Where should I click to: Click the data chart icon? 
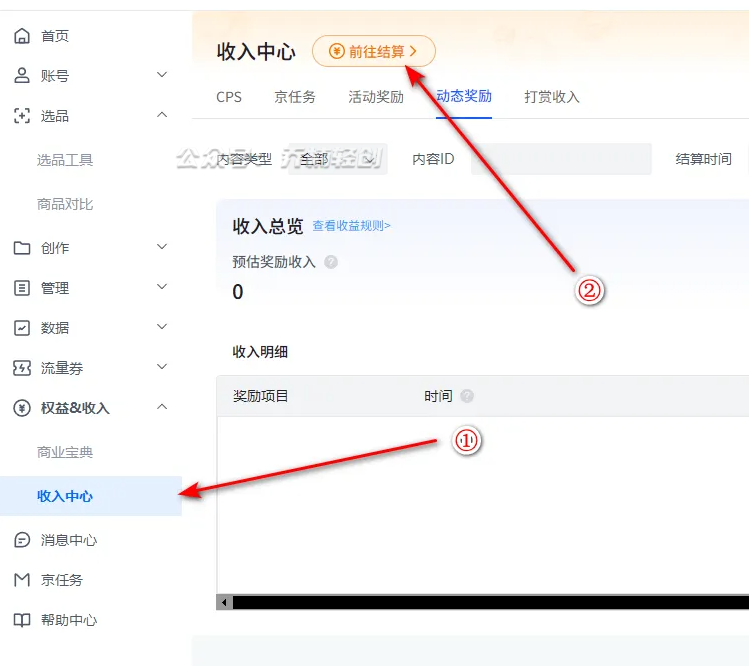coord(22,328)
